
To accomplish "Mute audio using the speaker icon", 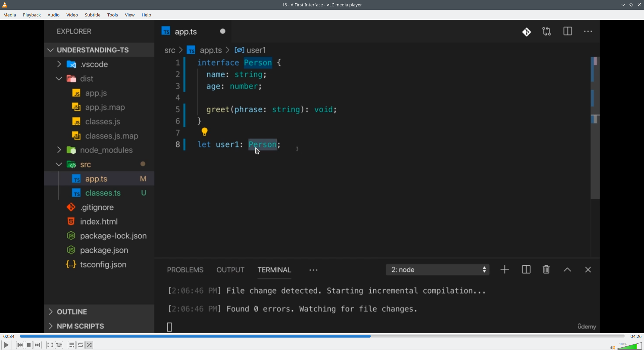I will tap(612, 347).
